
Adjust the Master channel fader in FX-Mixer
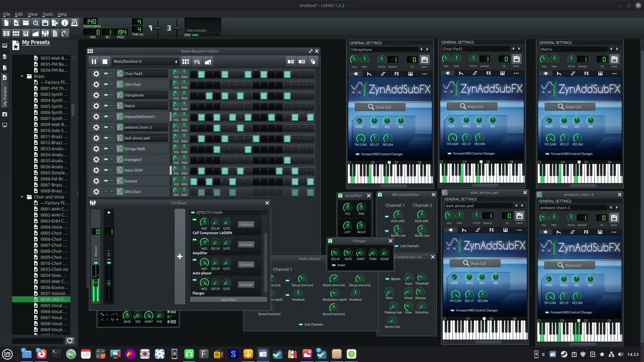(x=96, y=282)
